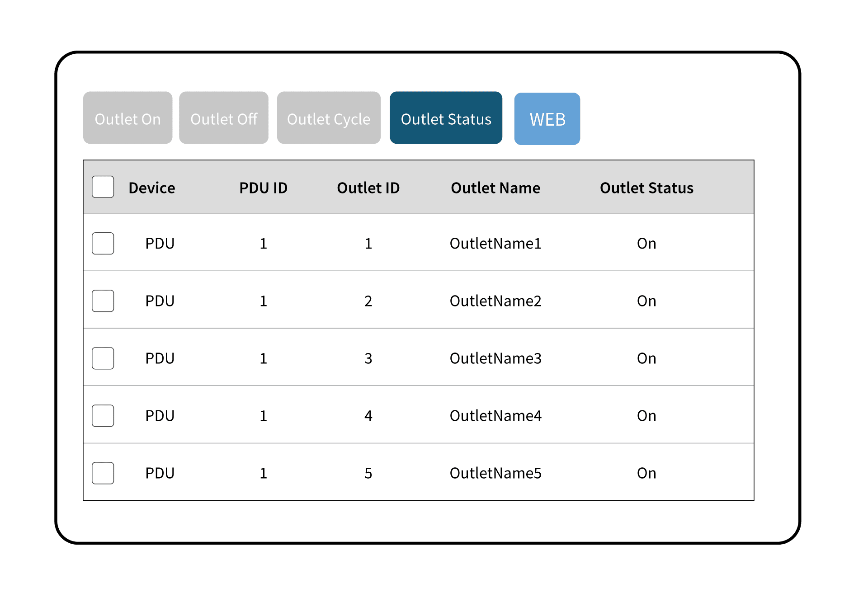Click the Device column header
The image size is (868, 616).
coord(152,188)
